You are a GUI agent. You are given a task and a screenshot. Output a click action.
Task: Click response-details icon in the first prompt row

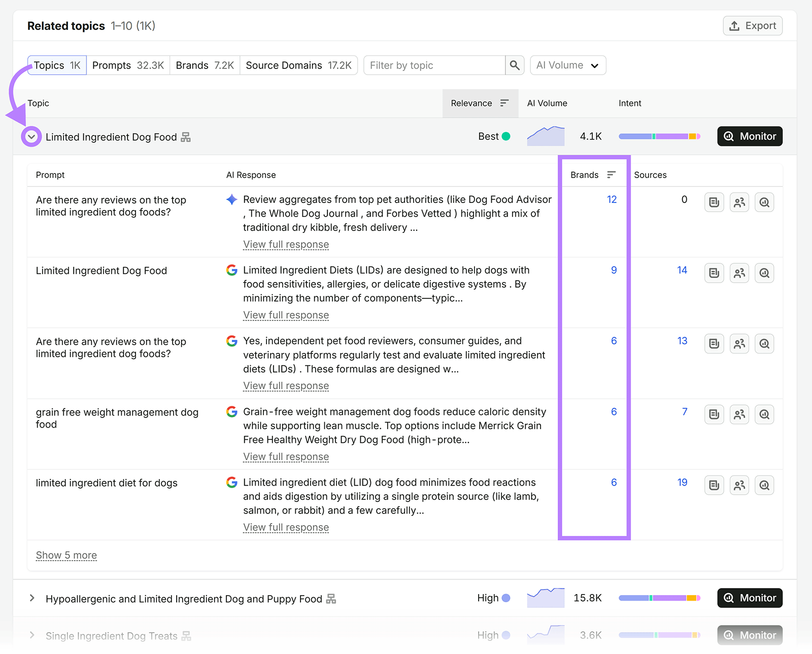click(714, 202)
